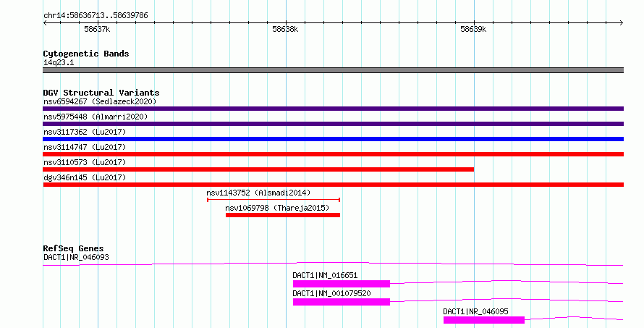Screen dimensions: 644x328
Task: Click nsv5975448 (Almarri2020) label
Action: pos(96,117)
